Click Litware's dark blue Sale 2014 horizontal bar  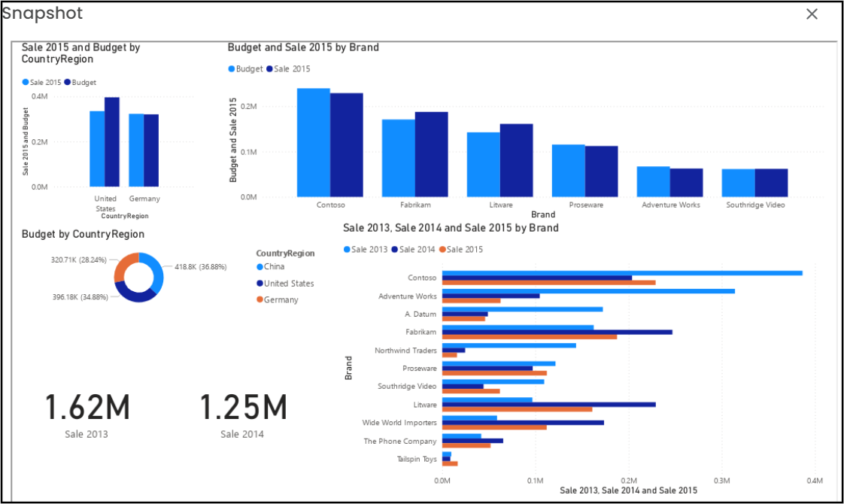coord(548,405)
